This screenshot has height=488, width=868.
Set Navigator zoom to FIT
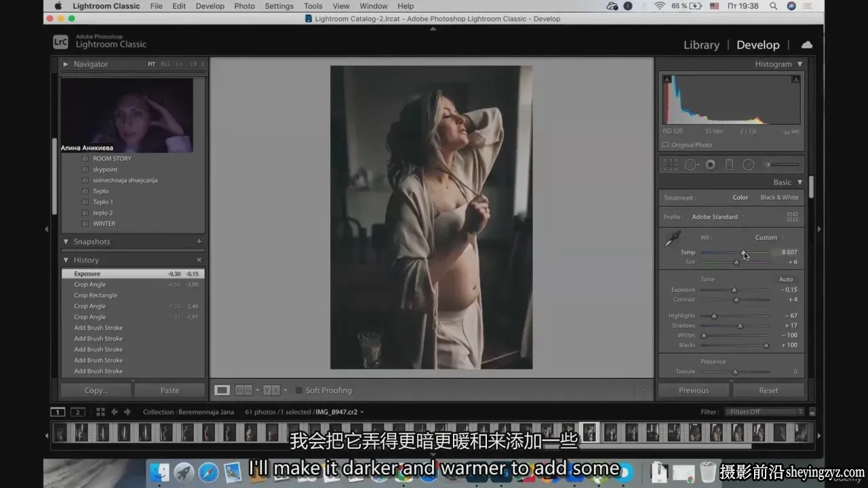coord(151,64)
